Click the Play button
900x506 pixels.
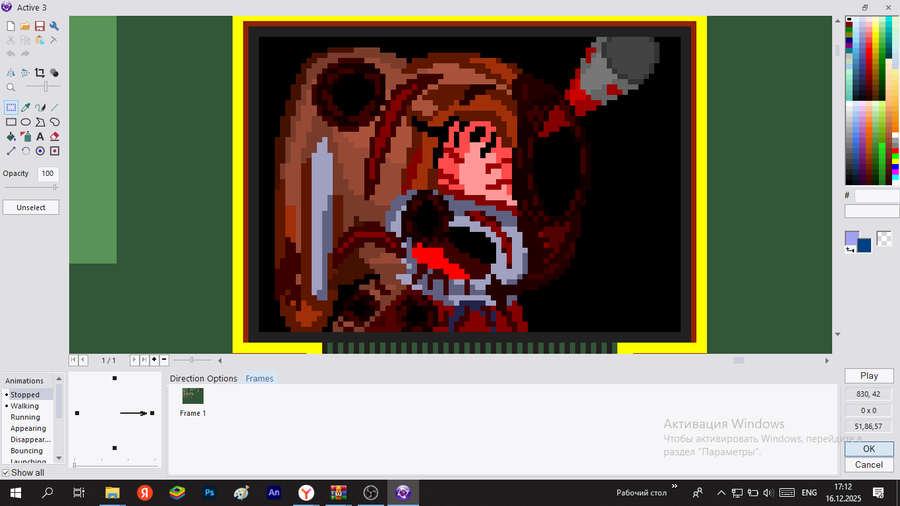pos(869,376)
